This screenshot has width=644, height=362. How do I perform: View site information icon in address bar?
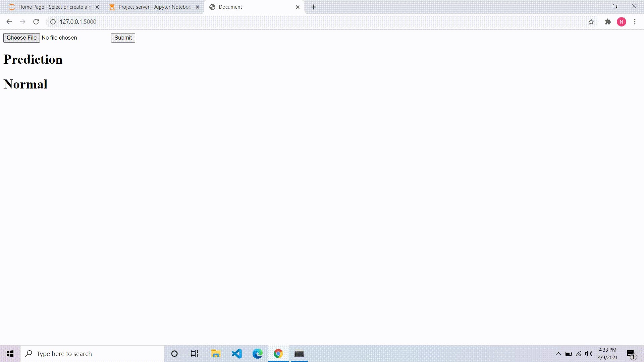tap(53, 22)
